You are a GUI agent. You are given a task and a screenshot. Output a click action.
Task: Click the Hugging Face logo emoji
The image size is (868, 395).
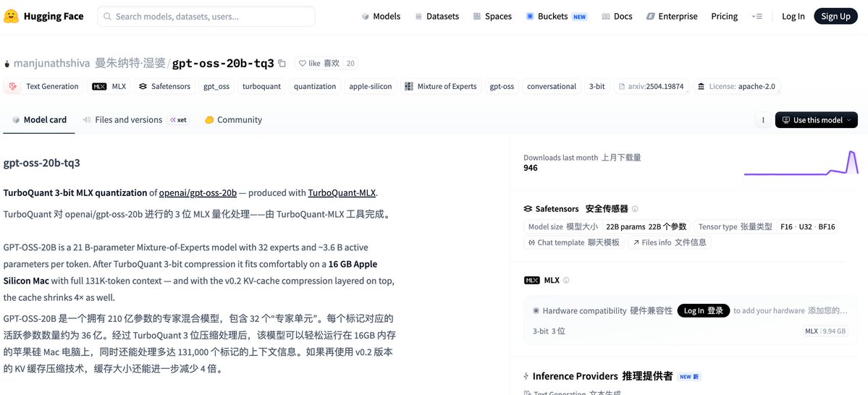tap(11, 16)
